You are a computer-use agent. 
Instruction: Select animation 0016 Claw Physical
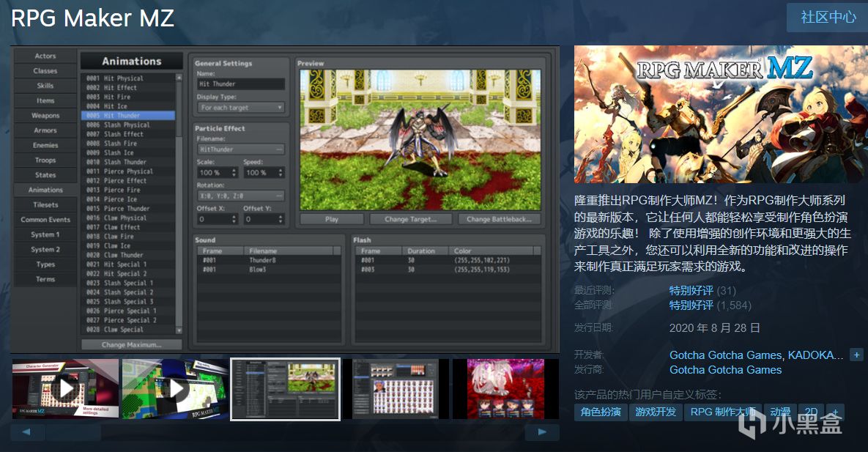(x=128, y=218)
